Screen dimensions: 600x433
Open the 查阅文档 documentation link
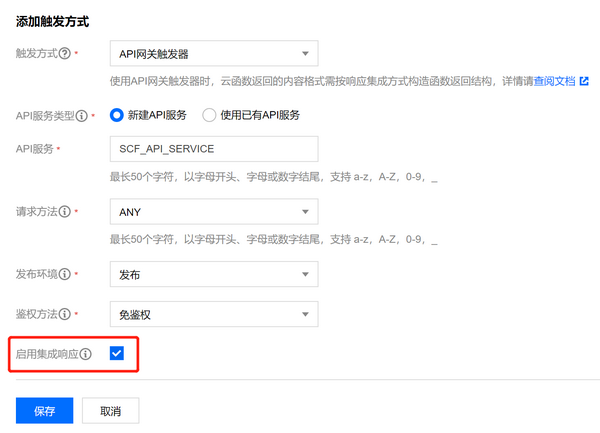pyautogui.click(x=554, y=81)
